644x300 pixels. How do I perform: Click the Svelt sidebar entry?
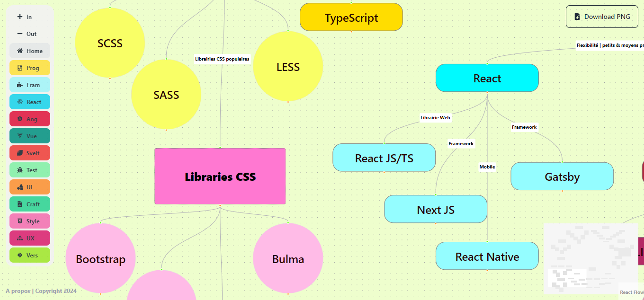point(29,153)
